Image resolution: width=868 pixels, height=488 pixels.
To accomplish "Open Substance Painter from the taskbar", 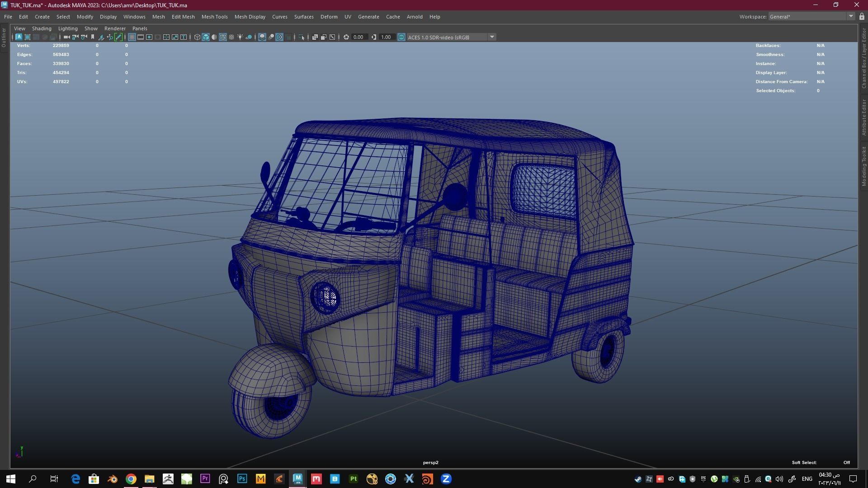I will click(353, 479).
